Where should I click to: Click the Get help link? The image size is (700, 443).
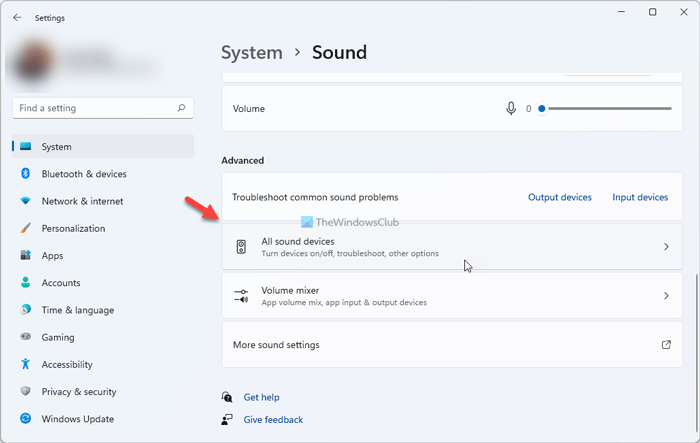(261, 397)
